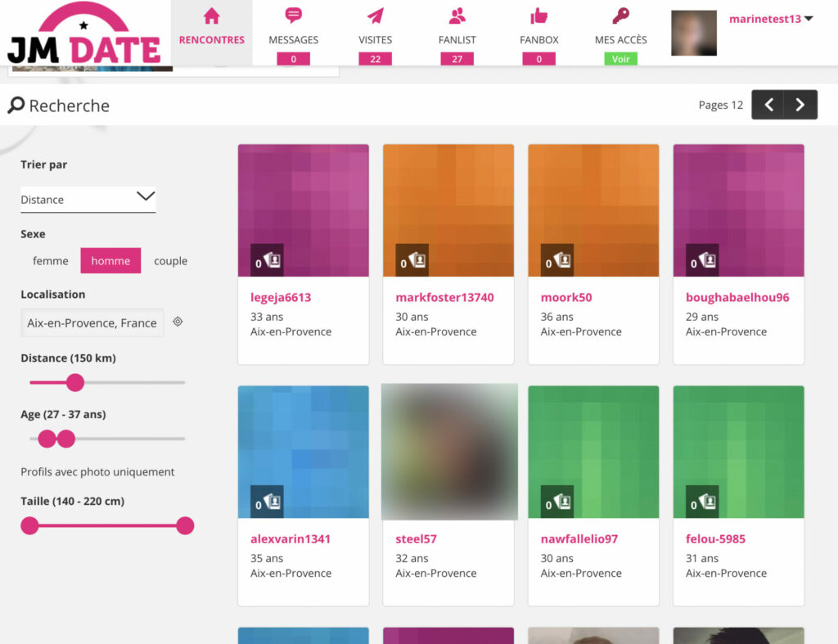Open the Visites tab
The height and width of the screenshot is (644, 838).
[x=375, y=33]
